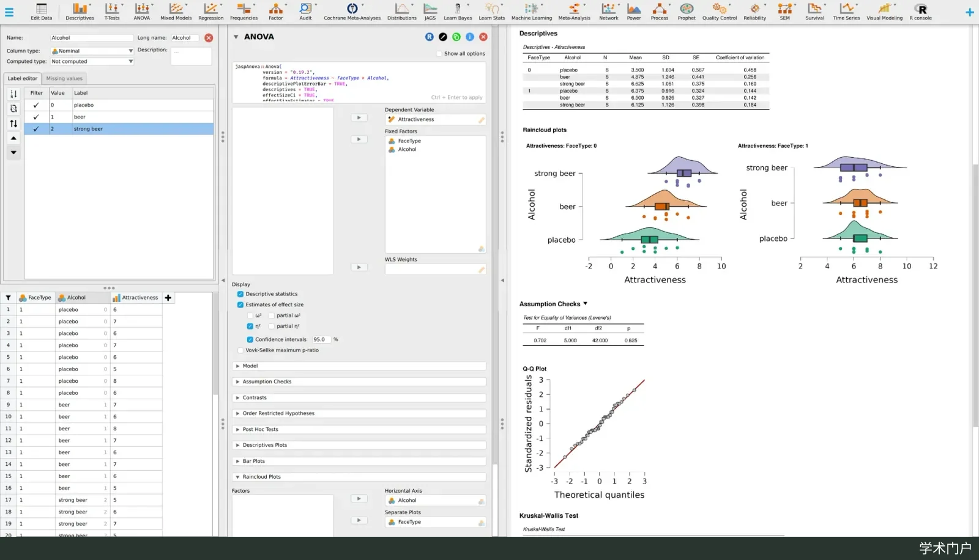
Task: Close the Alcohol column editor
Action: tap(209, 38)
